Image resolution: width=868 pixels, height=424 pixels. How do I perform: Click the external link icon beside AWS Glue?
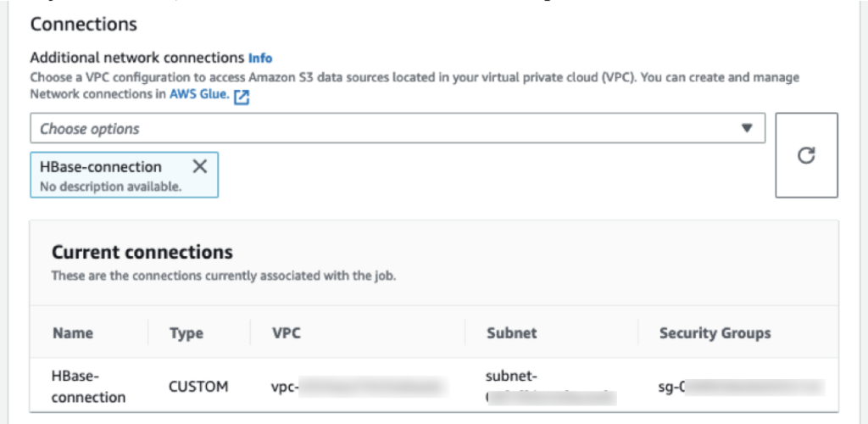[x=242, y=97]
